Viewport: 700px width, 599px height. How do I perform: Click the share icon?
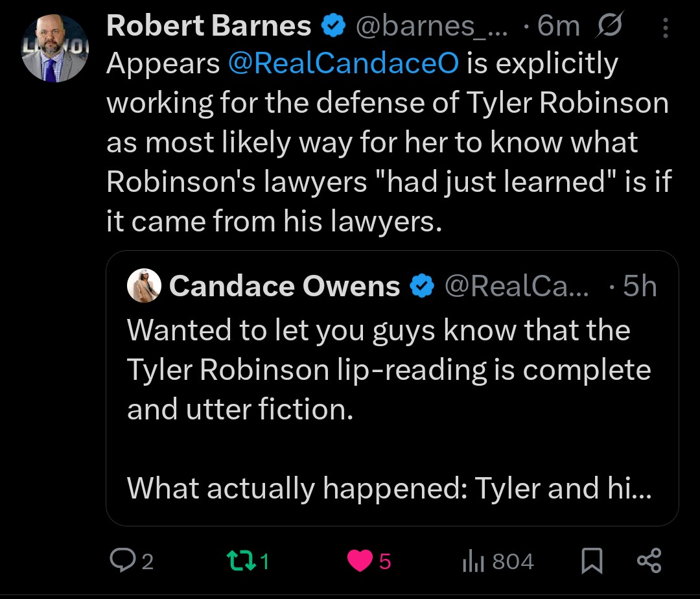pos(649,561)
